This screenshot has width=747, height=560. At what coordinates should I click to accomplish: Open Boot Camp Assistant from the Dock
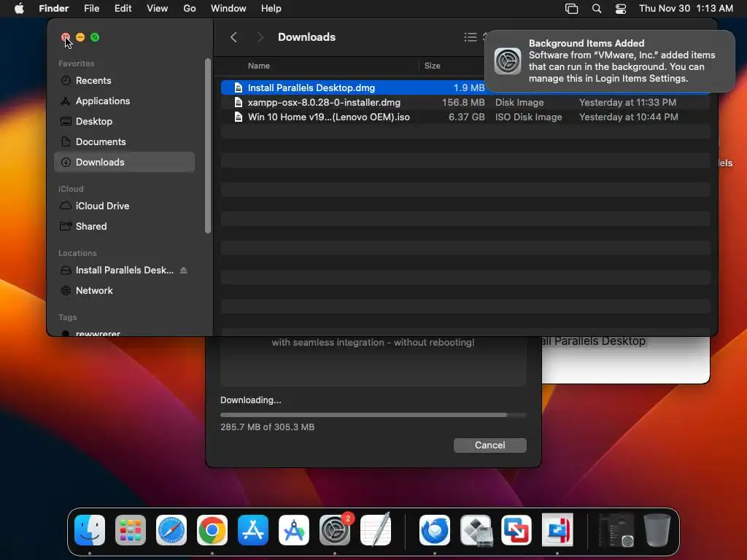pos(476,530)
